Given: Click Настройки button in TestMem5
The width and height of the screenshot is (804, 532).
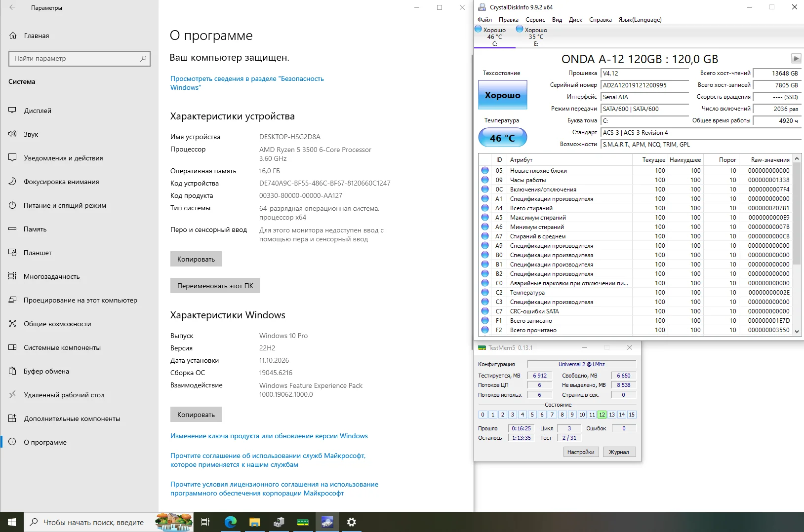Looking at the screenshot, I should (581, 452).
